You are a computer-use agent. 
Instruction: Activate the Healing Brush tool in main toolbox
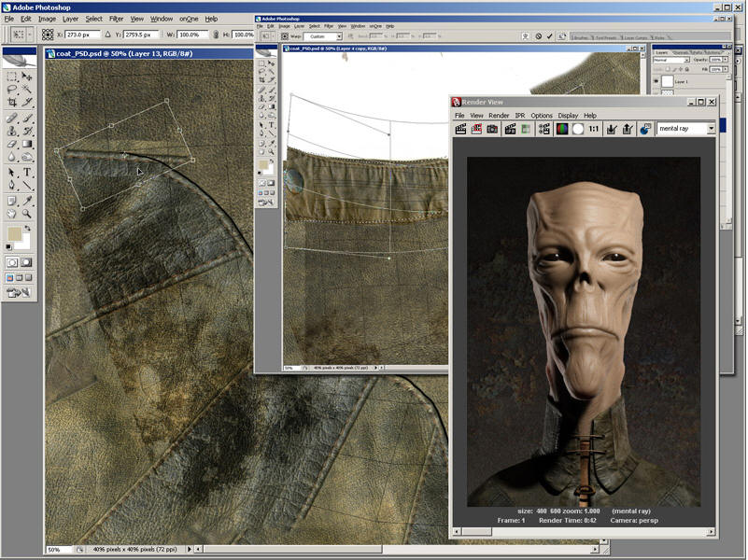pyautogui.click(x=12, y=118)
